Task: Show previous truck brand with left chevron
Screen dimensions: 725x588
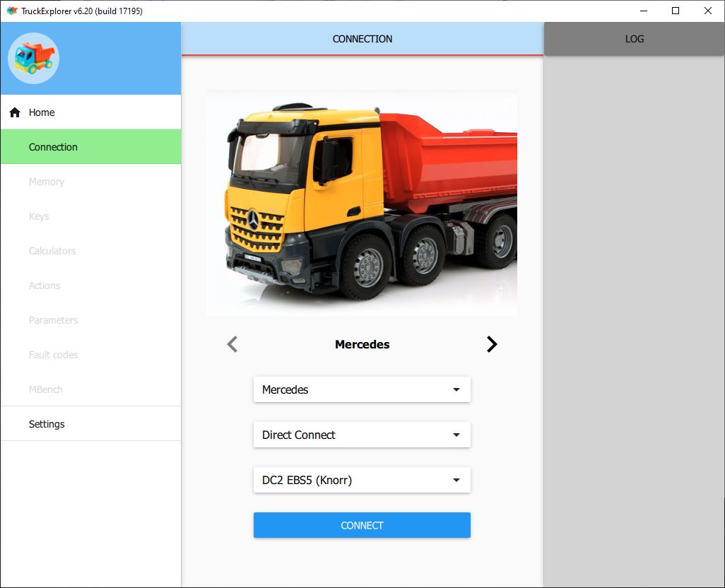Action: click(x=232, y=344)
